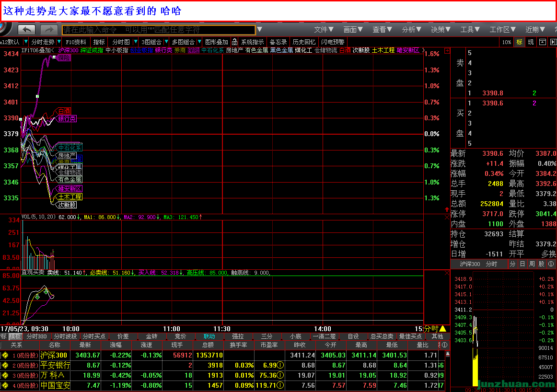Close the 直观买卖 indicator panel with its X
The height and width of the screenshot is (392, 557).
click(x=447, y=273)
